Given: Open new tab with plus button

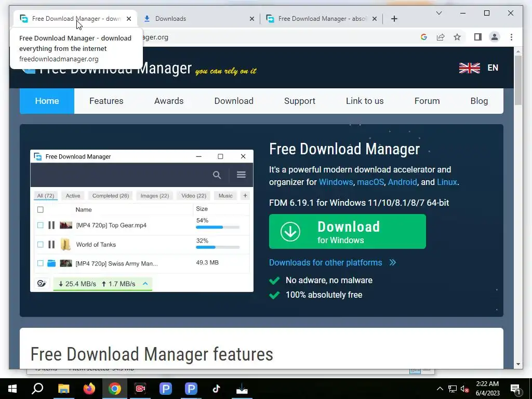Looking at the screenshot, I should point(394,19).
